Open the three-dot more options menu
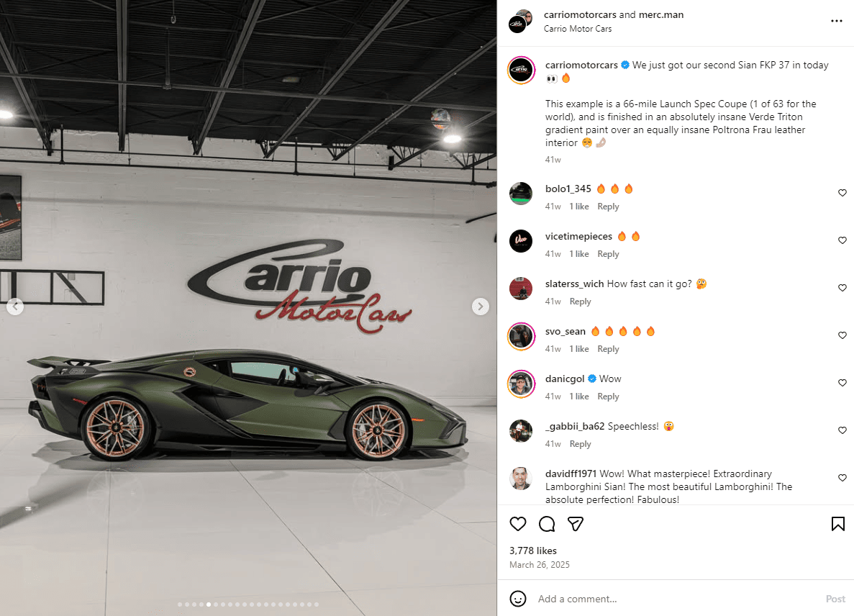 [837, 21]
